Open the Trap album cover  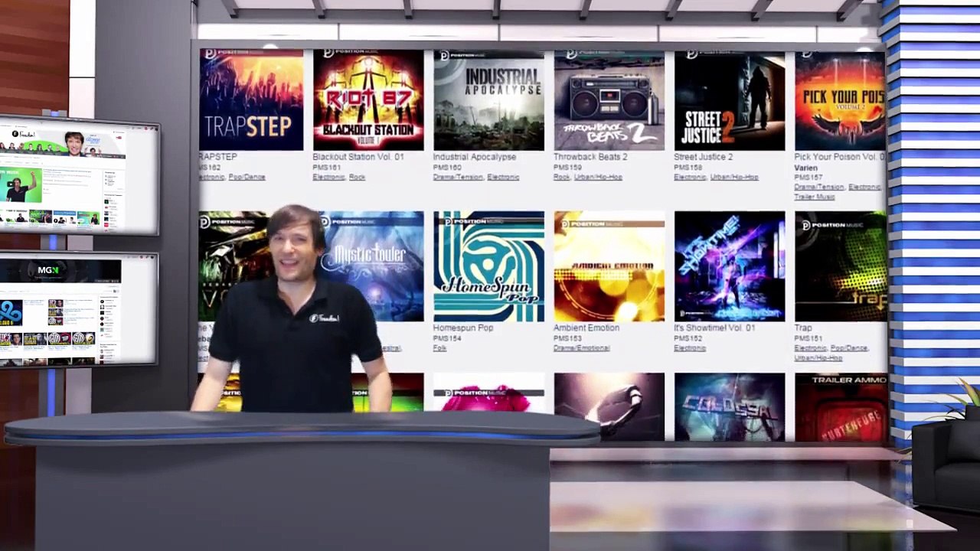pos(840,266)
